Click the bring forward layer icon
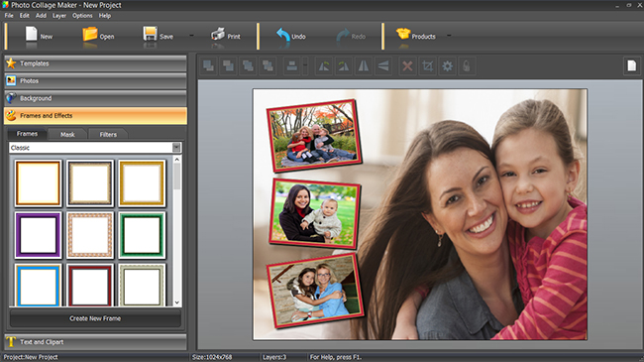This screenshot has height=362, width=644. [228, 65]
